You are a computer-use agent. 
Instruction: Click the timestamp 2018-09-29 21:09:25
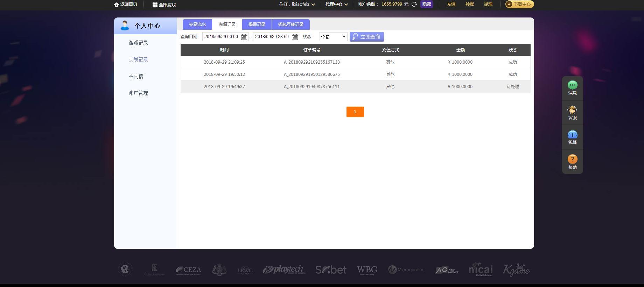click(x=224, y=62)
